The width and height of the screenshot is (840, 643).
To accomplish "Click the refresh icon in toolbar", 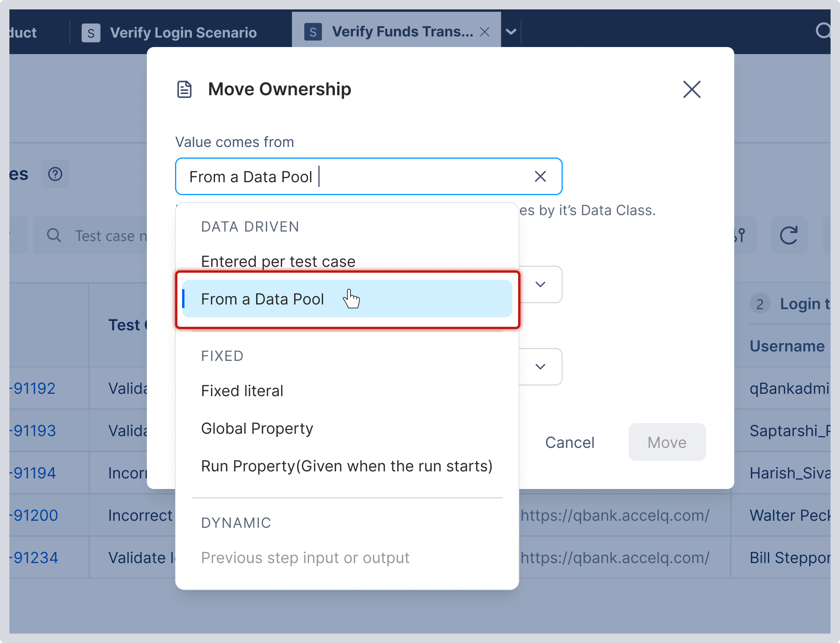I will click(789, 235).
